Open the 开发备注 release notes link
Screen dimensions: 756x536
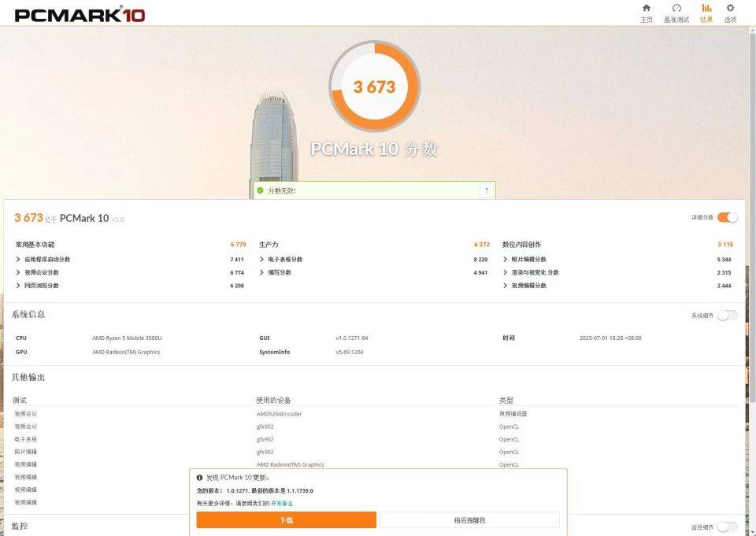coord(281,503)
